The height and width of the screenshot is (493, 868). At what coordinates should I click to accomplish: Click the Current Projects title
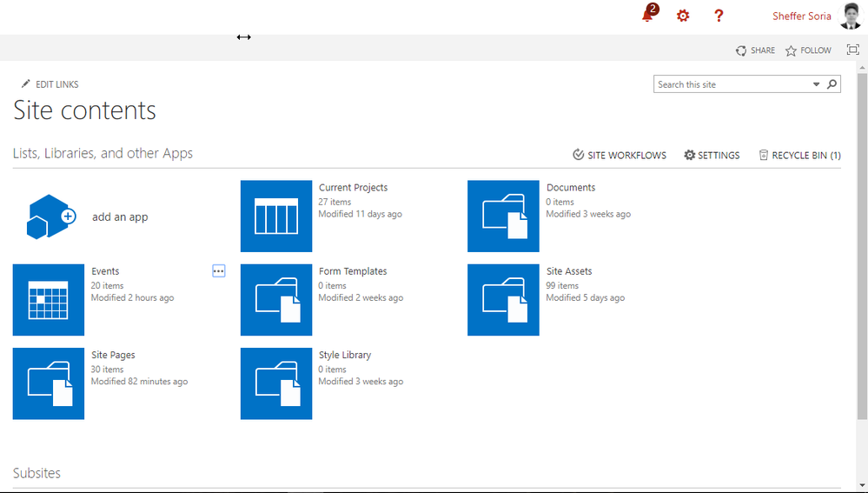click(353, 187)
